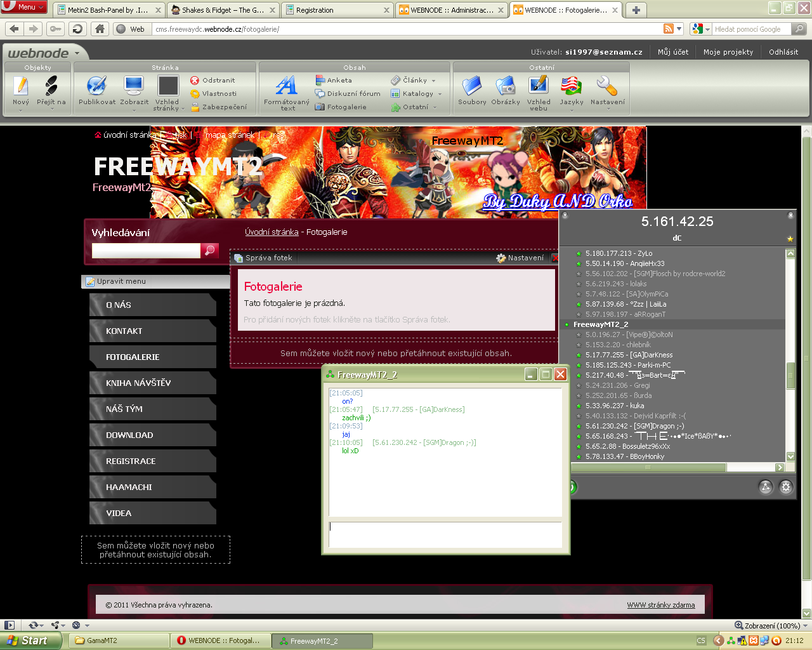Publish the page with Publikovat icon
Viewport: 812px width, 650px height.
[x=97, y=86]
